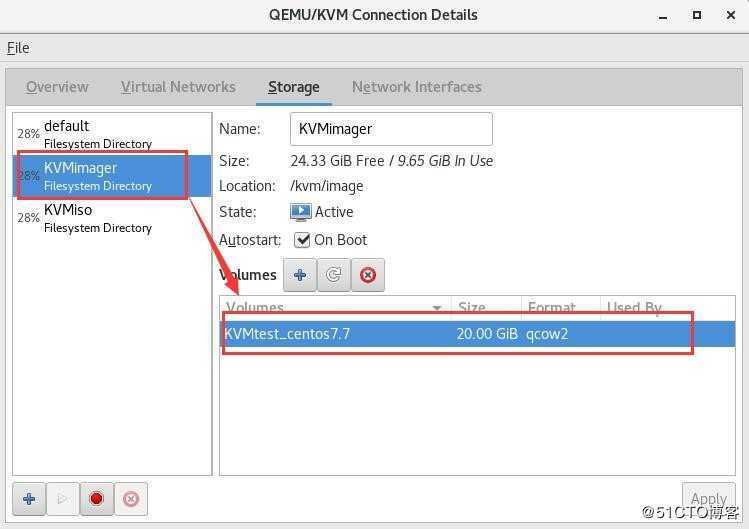The width and height of the screenshot is (749, 529).
Task: Click the qcow2 format cell
Action: coord(547,334)
